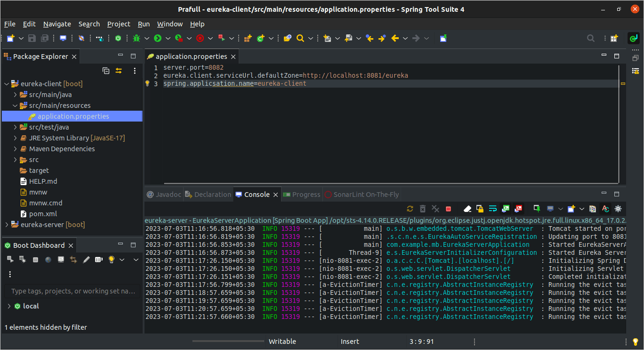
Task: Click the editor horizontal scrollbar
Action: click(x=391, y=183)
